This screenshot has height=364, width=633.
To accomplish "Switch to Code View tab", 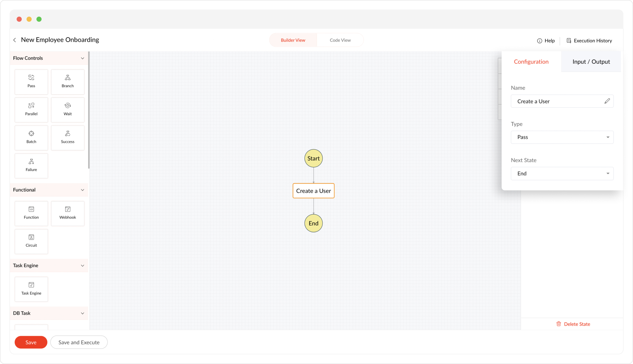I will click(340, 40).
